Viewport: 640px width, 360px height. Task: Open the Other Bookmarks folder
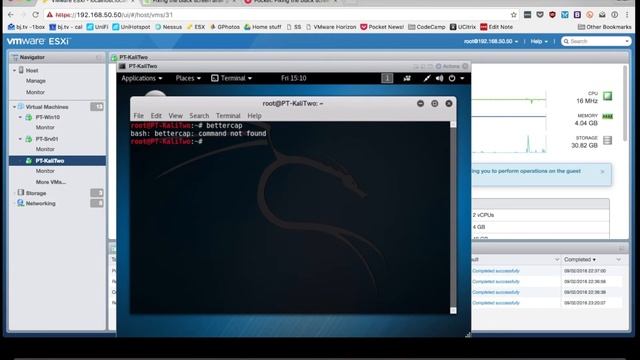coord(604,27)
